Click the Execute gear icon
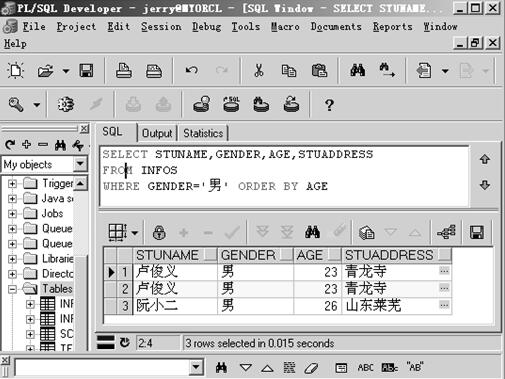Image resolution: width=505 pixels, height=379 pixels. tap(66, 104)
